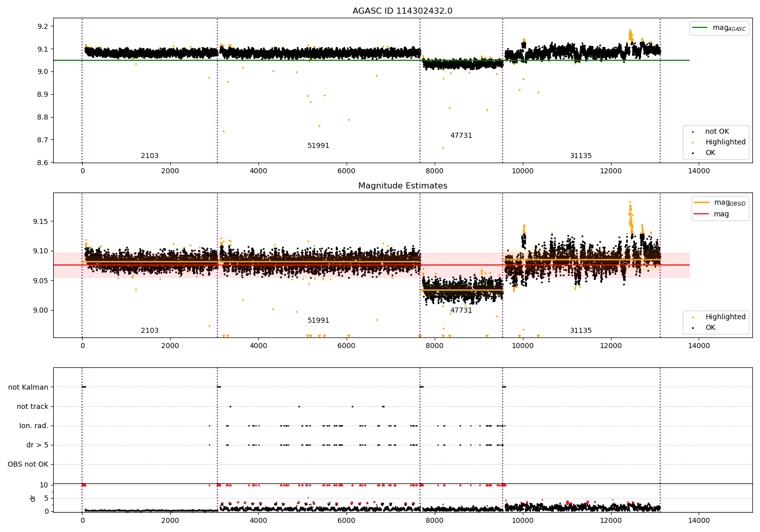Click the 'dr' y-axis label
Viewport: 760px width, 532px height.
click(x=33, y=499)
